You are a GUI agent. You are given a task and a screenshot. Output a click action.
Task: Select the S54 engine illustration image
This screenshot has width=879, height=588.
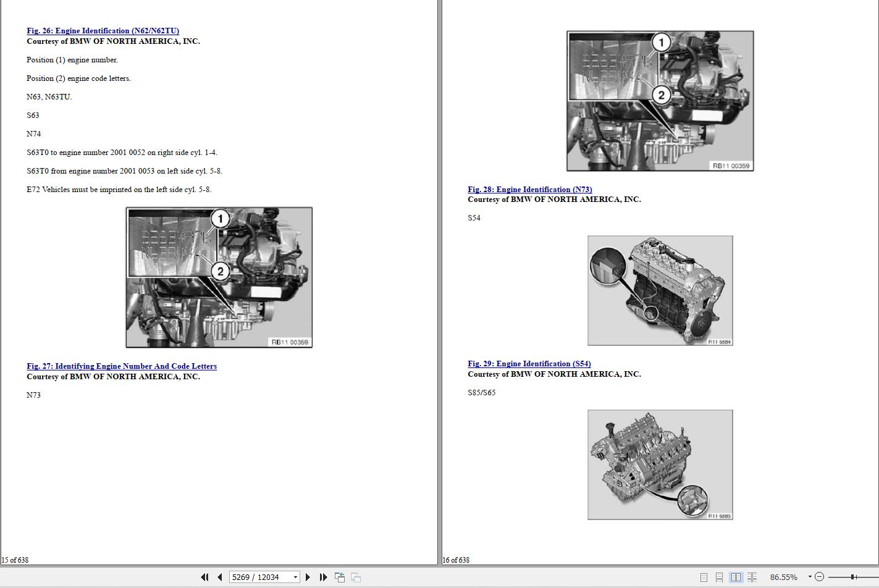(660, 290)
